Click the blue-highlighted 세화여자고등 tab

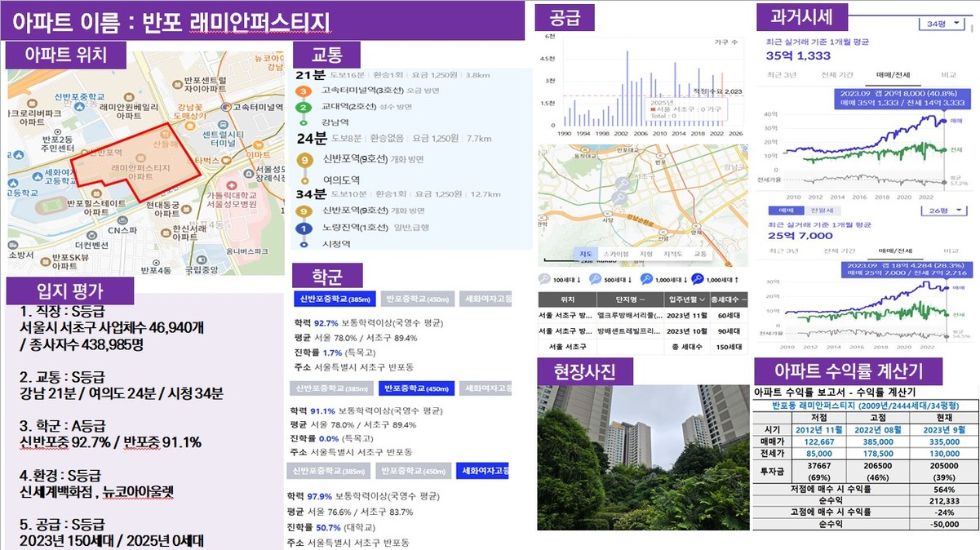pyautogui.click(x=484, y=471)
